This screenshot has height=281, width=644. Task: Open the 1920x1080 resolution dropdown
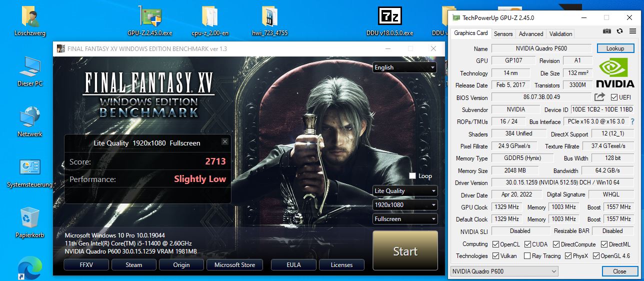pos(405,205)
